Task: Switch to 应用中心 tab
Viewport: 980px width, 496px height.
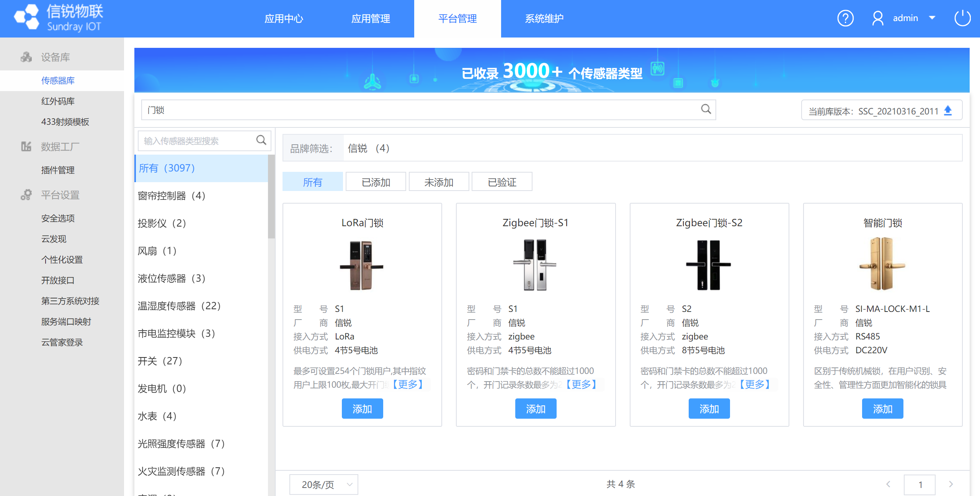Action: [x=284, y=18]
